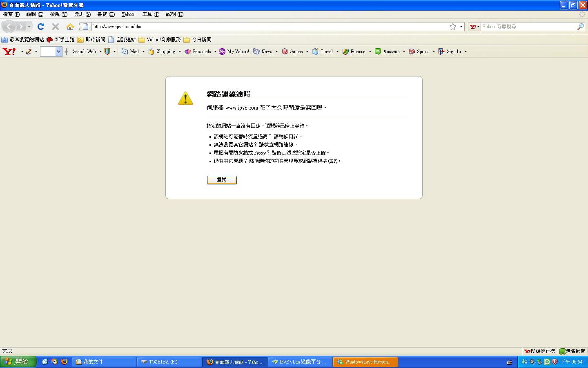
Task: Expand the News dropdown arrow
Action: click(276, 52)
